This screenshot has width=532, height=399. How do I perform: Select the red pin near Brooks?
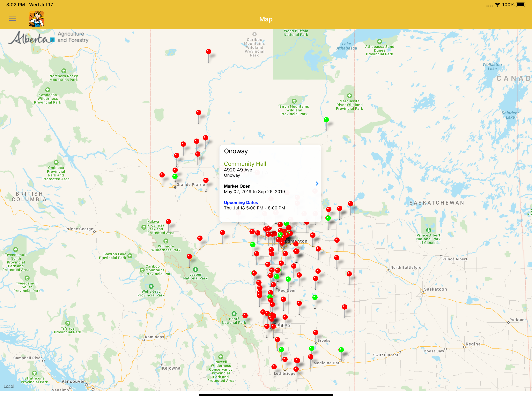coord(316,332)
